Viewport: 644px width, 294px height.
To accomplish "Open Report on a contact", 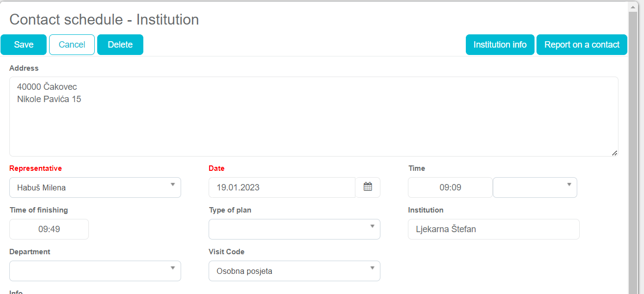I will pyautogui.click(x=582, y=45).
